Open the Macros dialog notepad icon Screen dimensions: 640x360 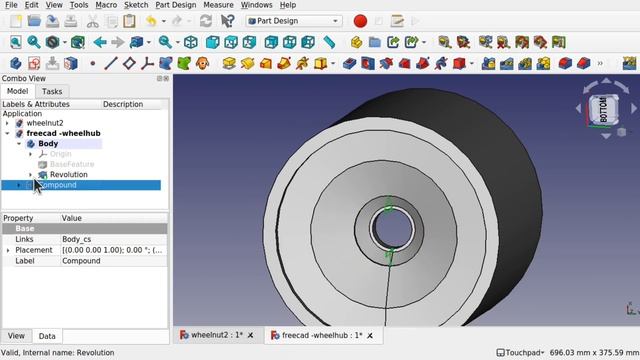click(397, 21)
